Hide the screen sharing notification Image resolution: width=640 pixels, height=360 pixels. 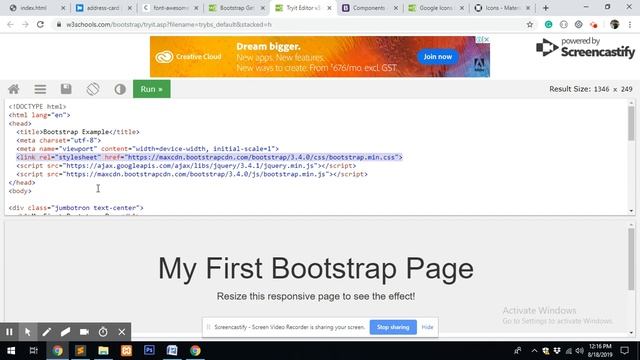pyautogui.click(x=427, y=327)
